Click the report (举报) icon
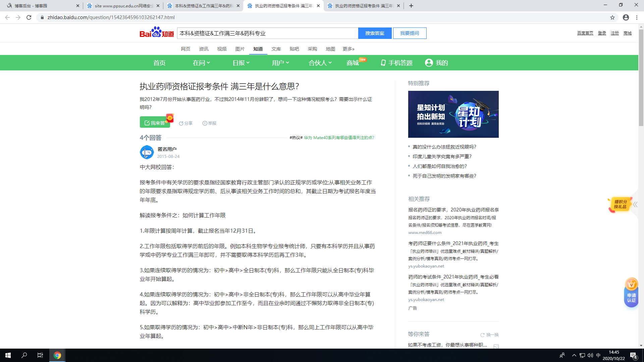This screenshot has height=362, width=644. [x=205, y=123]
